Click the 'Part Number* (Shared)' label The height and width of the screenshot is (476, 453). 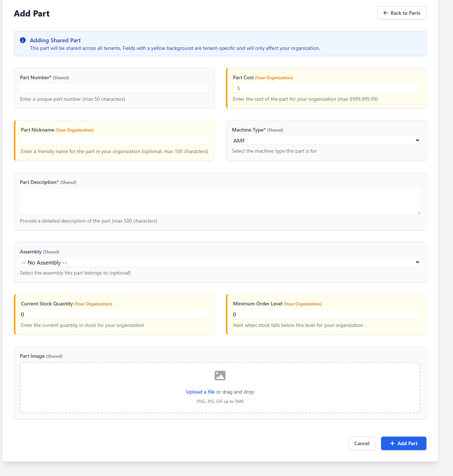tap(44, 77)
